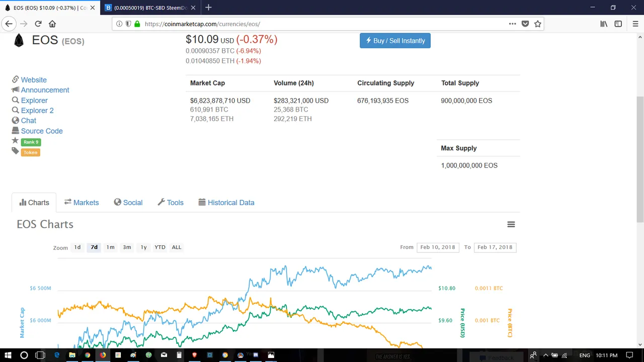The image size is (644, 362).
Task: Open the Explorer link
Action: (34, 101)
